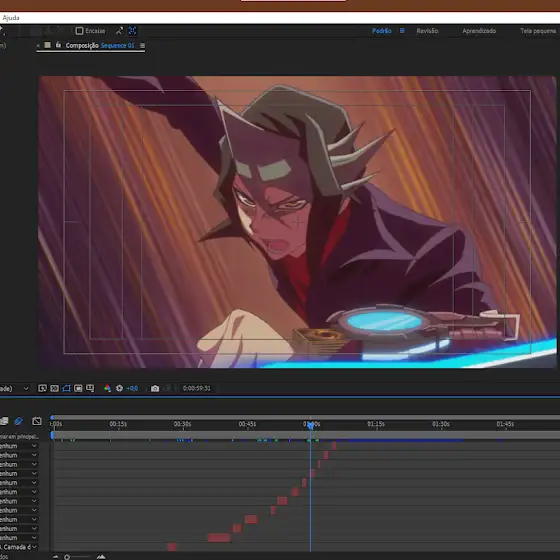Switch to the Tela pequena workspace
This screenshot has height=560, width=560.
(x=538, y=31)
